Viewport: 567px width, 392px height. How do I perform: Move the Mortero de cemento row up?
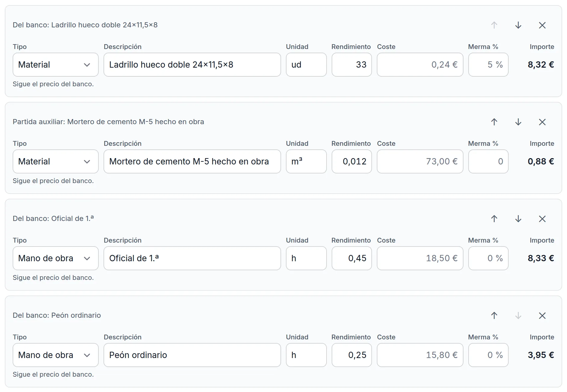494,122
